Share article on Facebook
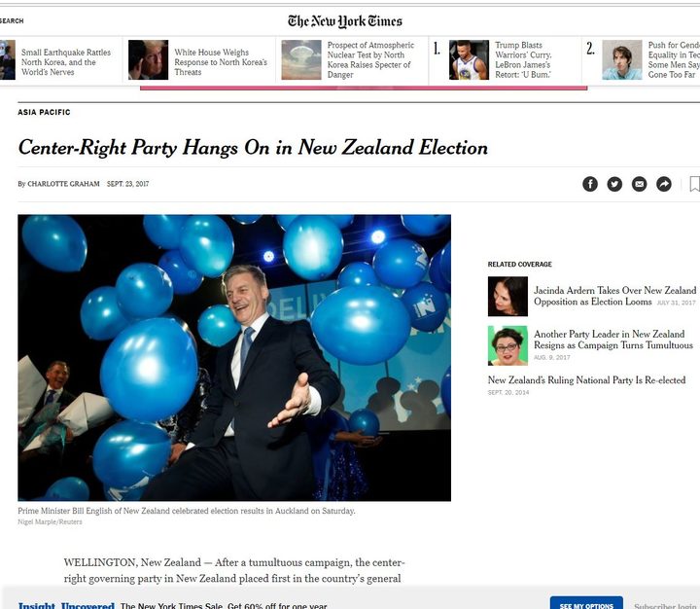This screenshot has width=700, height=609. [590, 184]
